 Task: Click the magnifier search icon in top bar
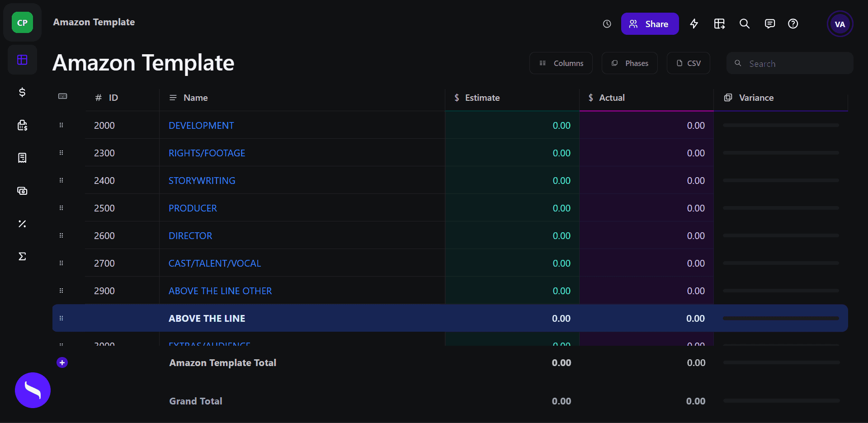(745, 24)
